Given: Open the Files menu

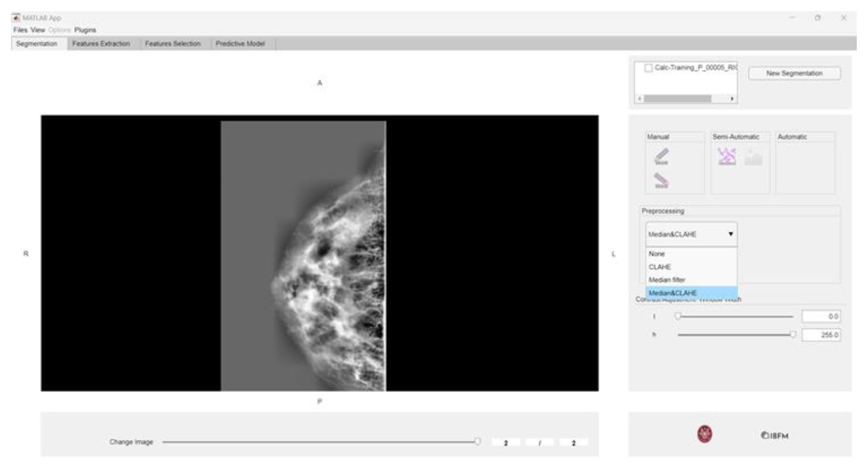Looking at the screenshot, I should click(20, 30).
